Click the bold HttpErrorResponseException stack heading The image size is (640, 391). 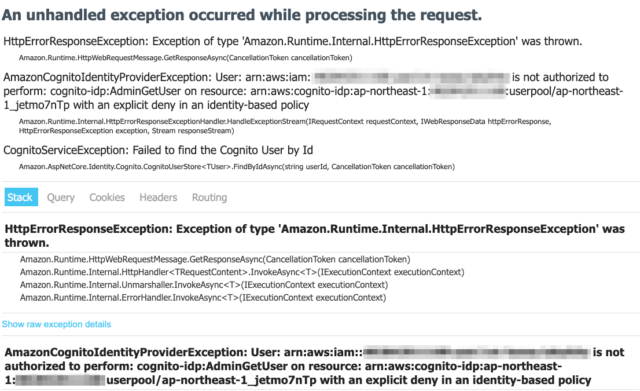point(315,235)
